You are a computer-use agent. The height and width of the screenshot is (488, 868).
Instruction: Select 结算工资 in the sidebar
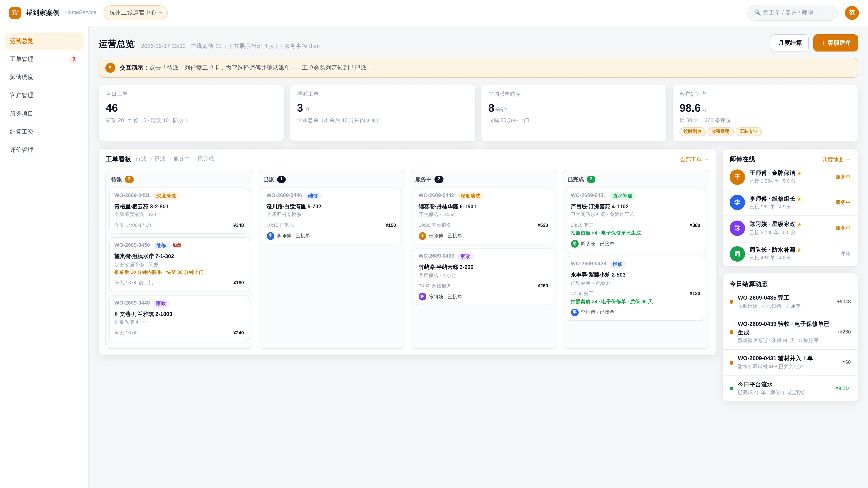[x=44, y=132]
